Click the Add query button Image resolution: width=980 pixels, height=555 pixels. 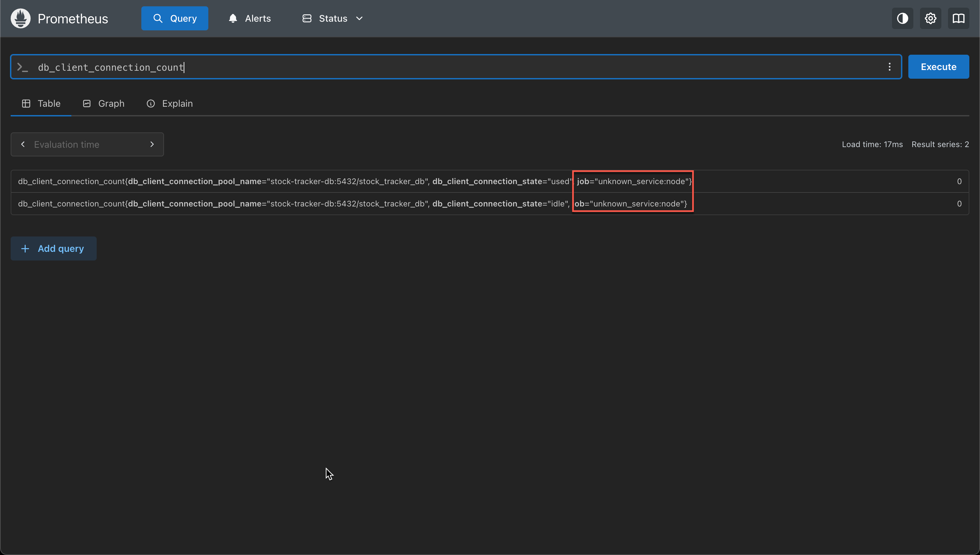click(x=54, y=248)
